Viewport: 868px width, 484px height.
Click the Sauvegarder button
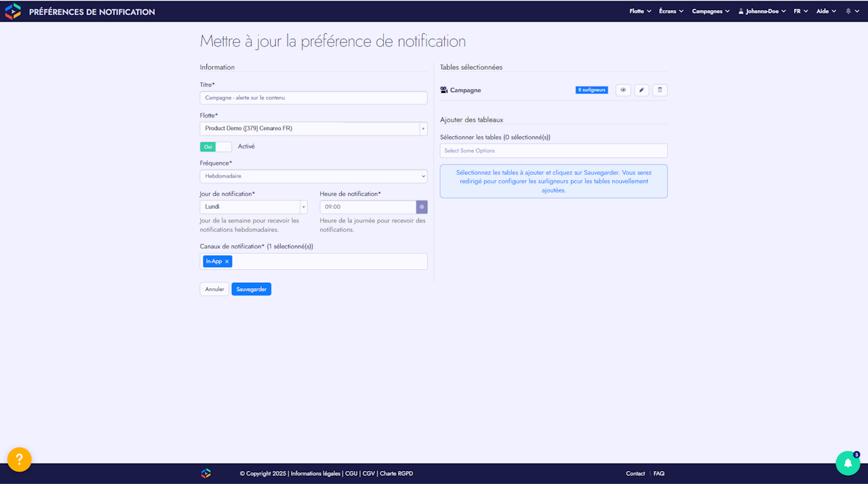pos(251,289)
